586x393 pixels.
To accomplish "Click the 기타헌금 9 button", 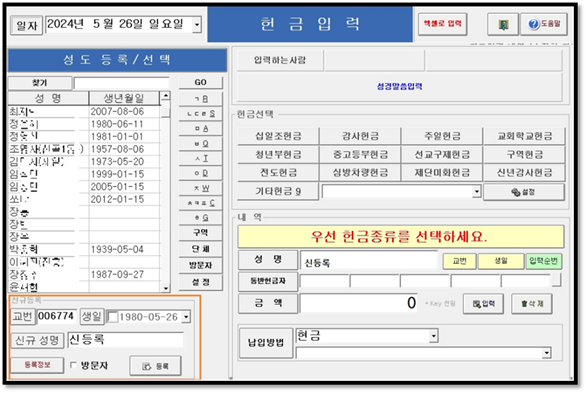I will 278,191.
